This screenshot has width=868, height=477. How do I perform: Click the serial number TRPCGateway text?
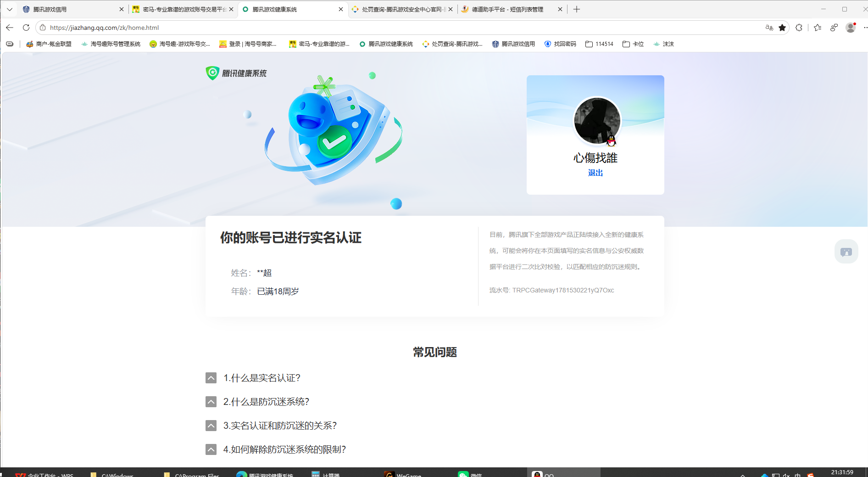click(x=563, y=290)
